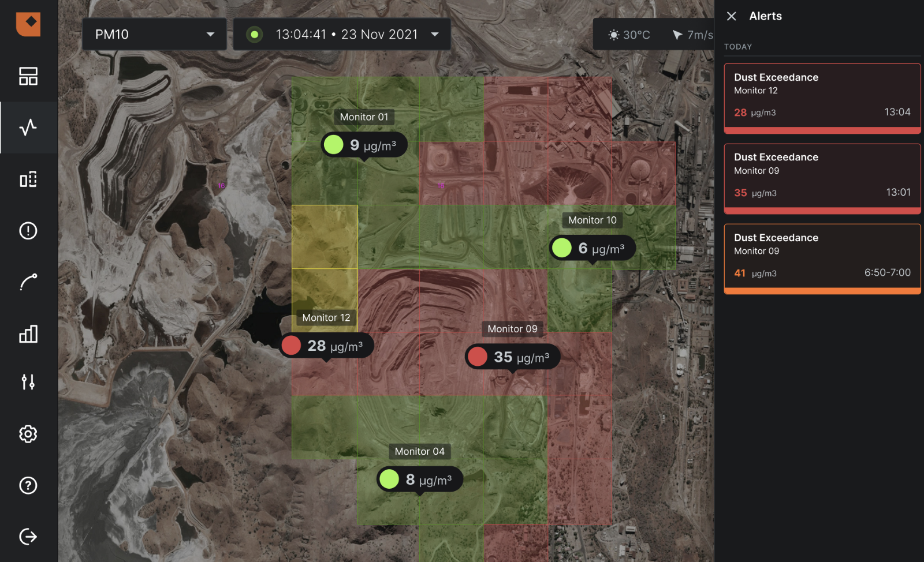Close the Alerts panel
924x562 pixels.
tap(731, 16)
